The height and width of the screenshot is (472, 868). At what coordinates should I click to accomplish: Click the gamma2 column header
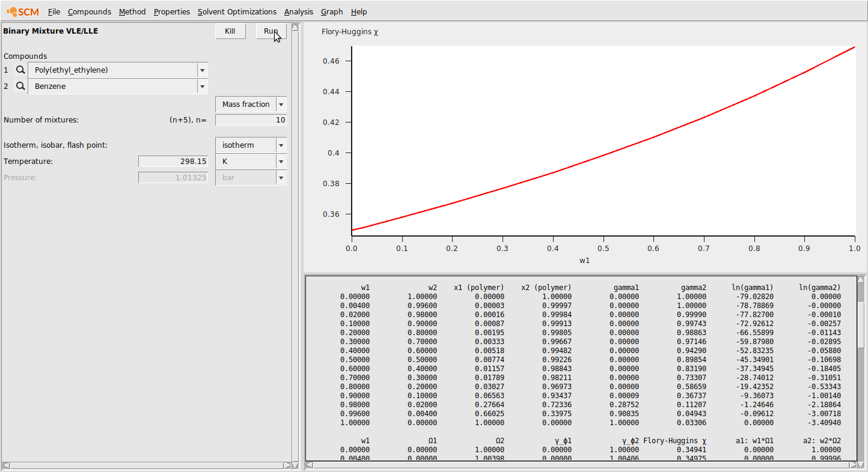pos(694,288)
